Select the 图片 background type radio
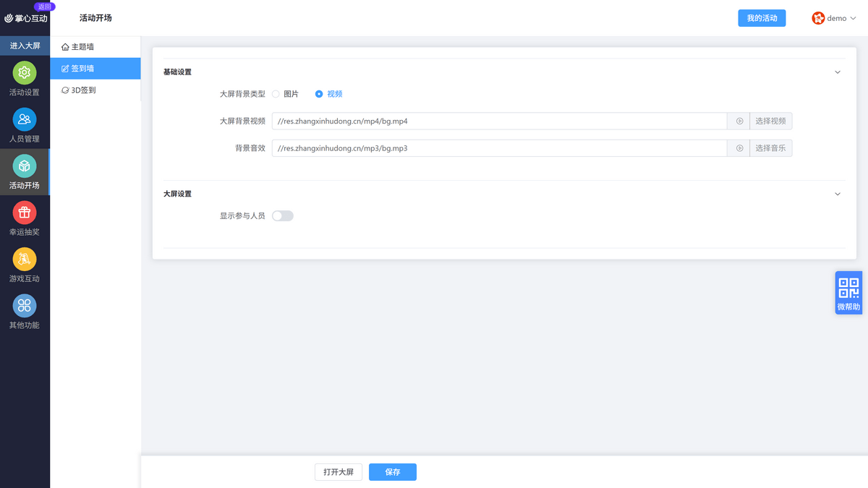 pos(276,94)
